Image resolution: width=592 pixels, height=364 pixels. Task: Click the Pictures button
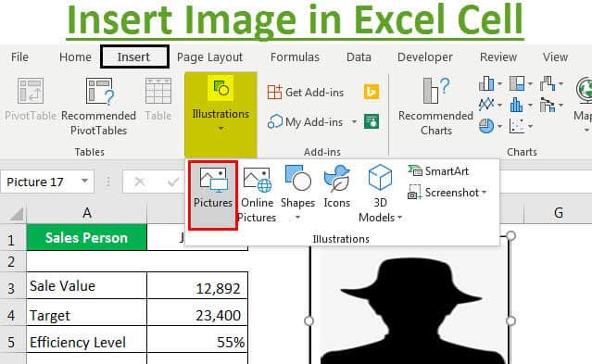point(213,195)
